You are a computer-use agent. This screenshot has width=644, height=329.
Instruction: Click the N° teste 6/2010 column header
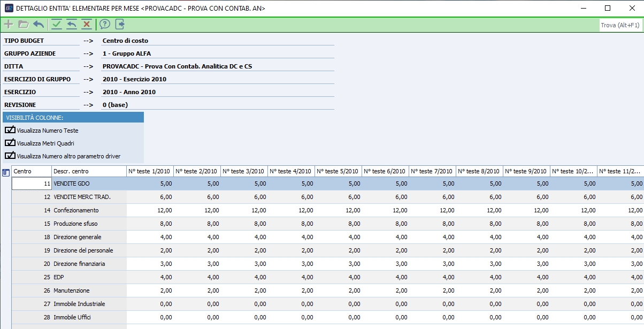coord(385,171)
